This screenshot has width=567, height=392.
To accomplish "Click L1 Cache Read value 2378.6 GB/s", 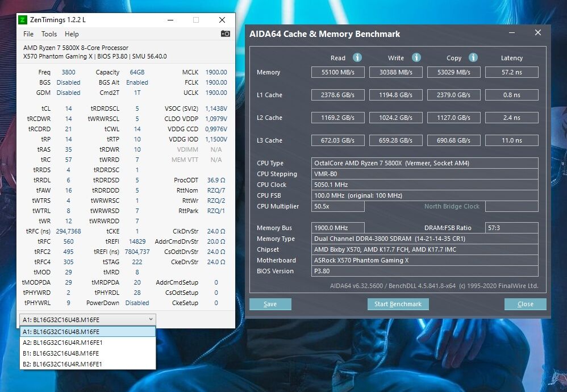I will (x=337, y=95).
